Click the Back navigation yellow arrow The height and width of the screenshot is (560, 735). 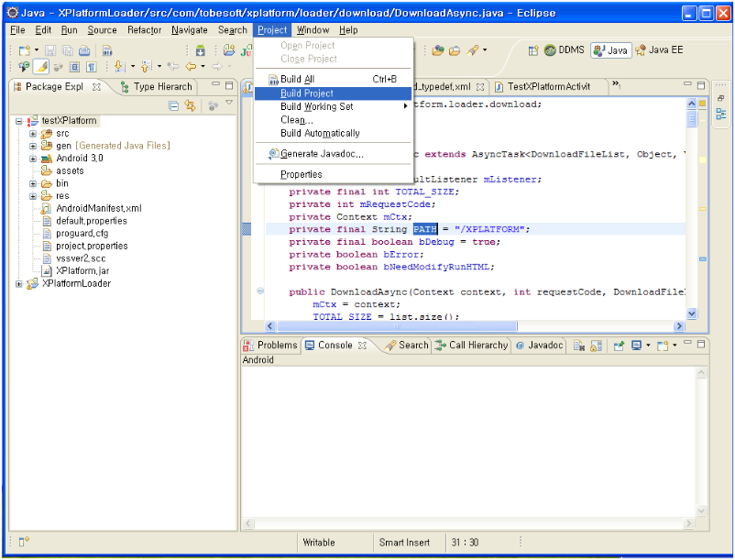pos(191,67)
